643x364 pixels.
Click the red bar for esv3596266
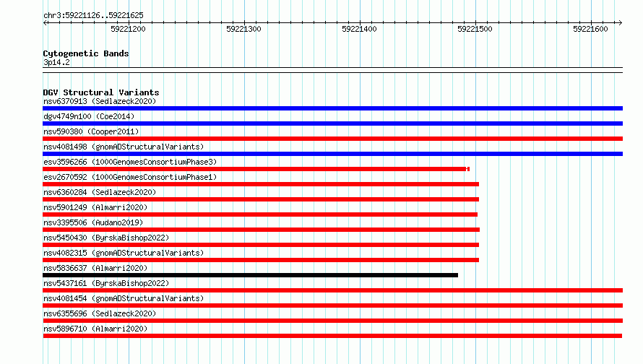click(x=256, y=169)
